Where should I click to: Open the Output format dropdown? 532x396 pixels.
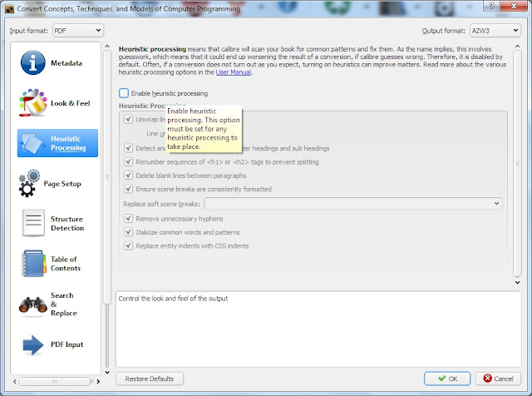pos(495,31)
